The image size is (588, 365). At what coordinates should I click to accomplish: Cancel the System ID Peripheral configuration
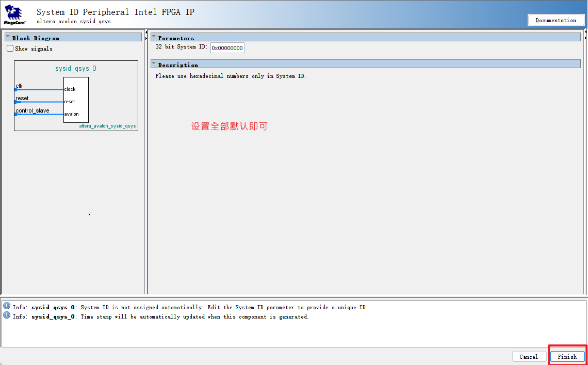(529, 356)
